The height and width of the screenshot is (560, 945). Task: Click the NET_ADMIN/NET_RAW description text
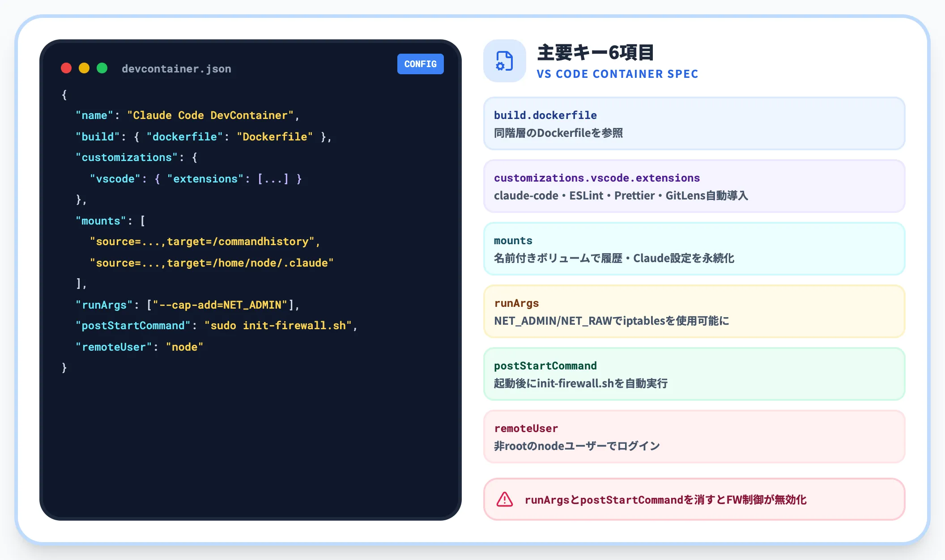(612, 321)
